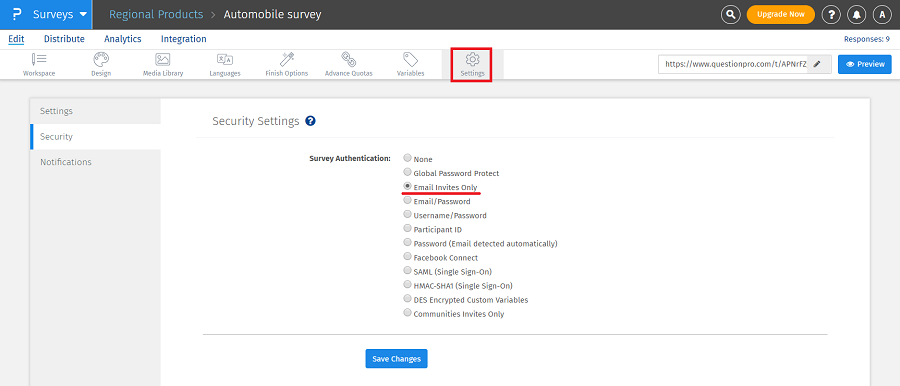Open Security Settings help icon

click(x=311, y=121)
